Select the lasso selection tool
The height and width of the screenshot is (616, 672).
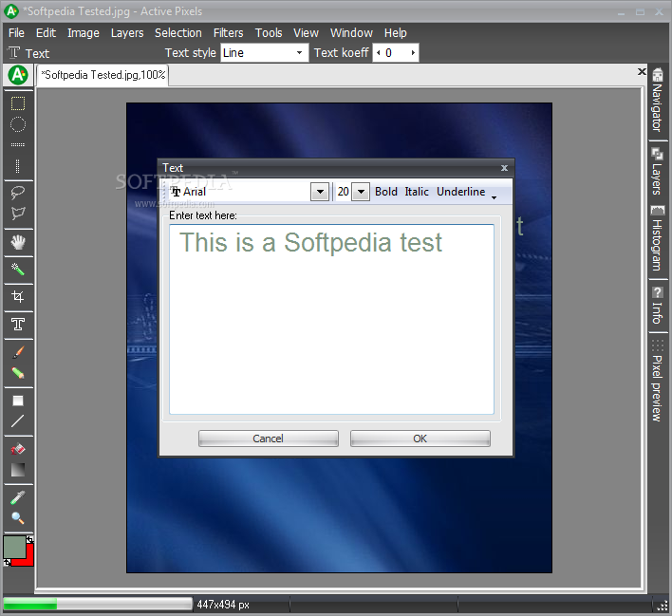[x=18, y=193]
